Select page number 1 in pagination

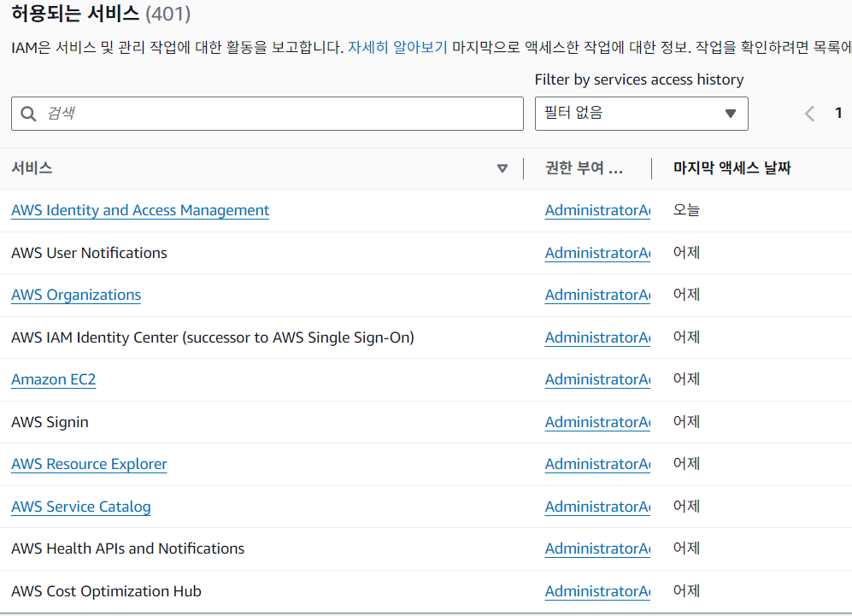pos(838,113)
